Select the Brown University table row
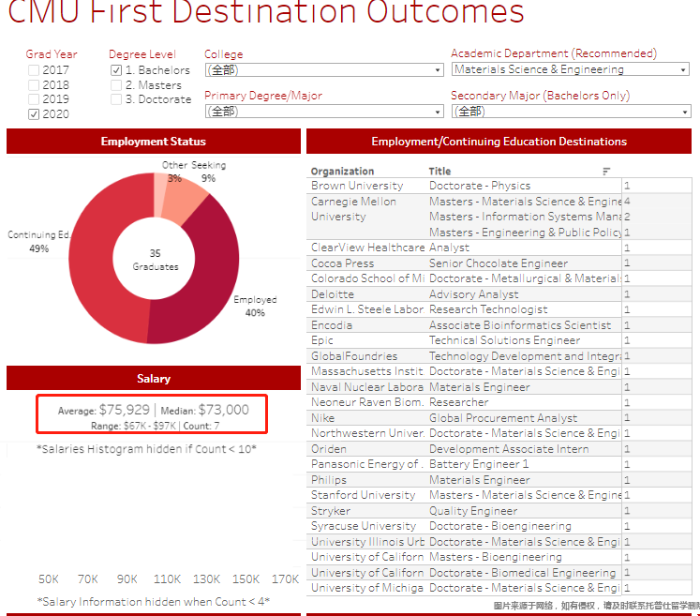This screenshot has height=616, width=700. click(357, 186)
